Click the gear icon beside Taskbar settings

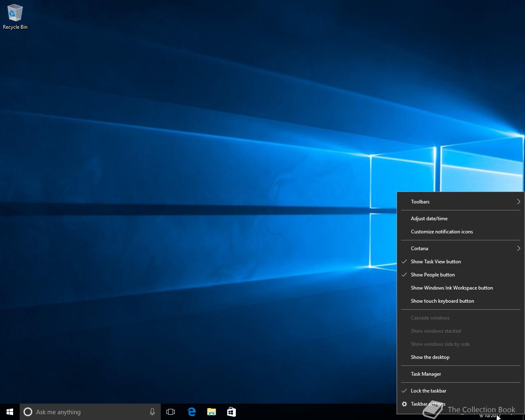404,404
